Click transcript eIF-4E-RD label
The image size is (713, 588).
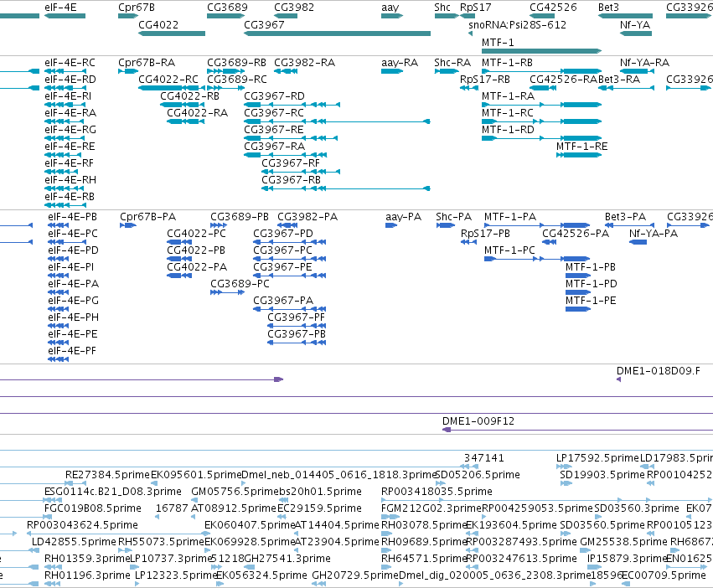click(x=70, y=79)
